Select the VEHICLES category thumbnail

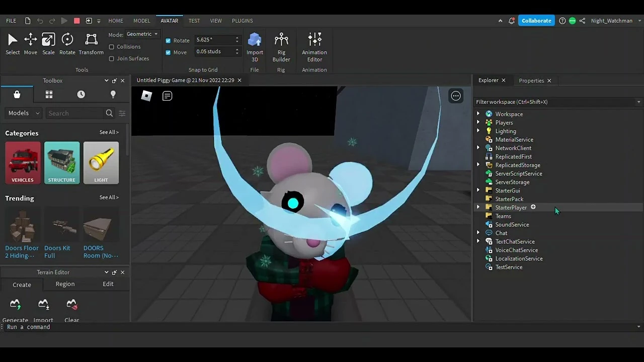tap(23, 162)
